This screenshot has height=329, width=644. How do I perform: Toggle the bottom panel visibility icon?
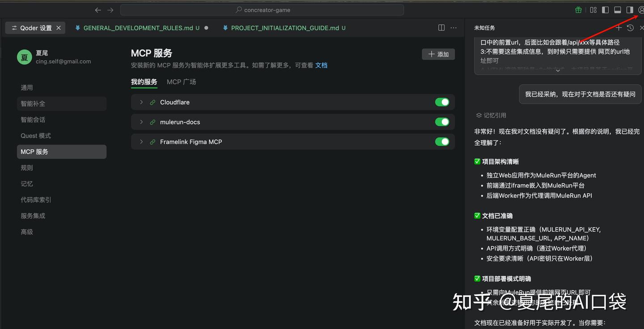point(618,9)
